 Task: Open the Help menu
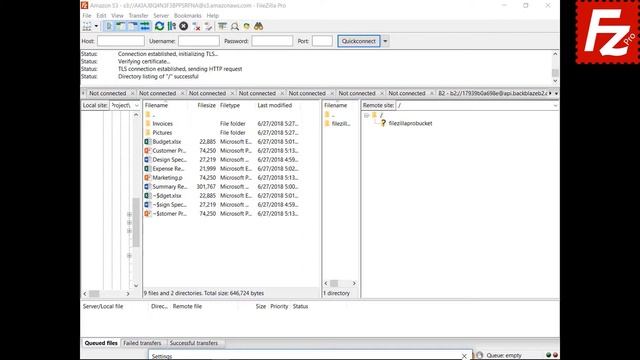pyautogui.click(x=213, y=16)
